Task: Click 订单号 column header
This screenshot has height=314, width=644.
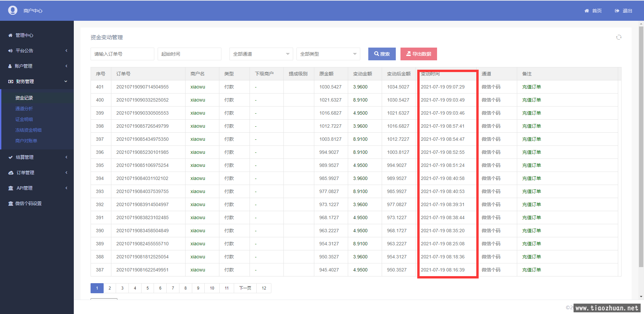Action: tap(123, 74)
